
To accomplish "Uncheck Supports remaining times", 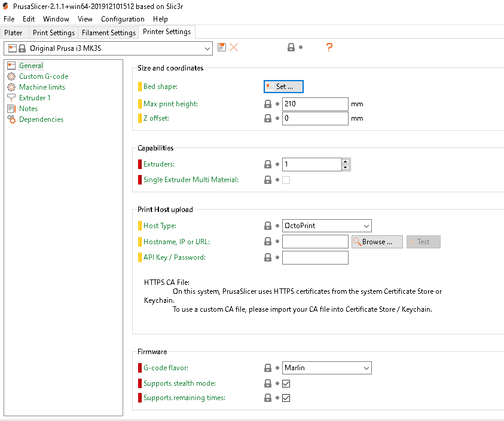I will [286, 398].
